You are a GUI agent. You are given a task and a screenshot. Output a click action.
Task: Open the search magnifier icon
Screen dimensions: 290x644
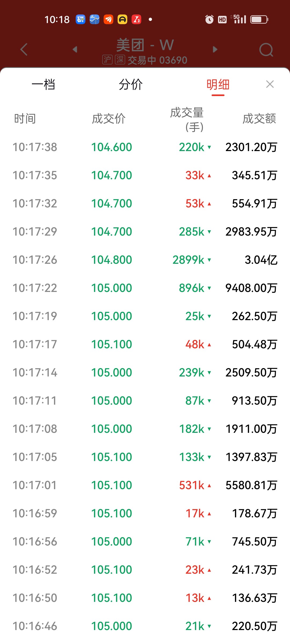pos(266,50)
